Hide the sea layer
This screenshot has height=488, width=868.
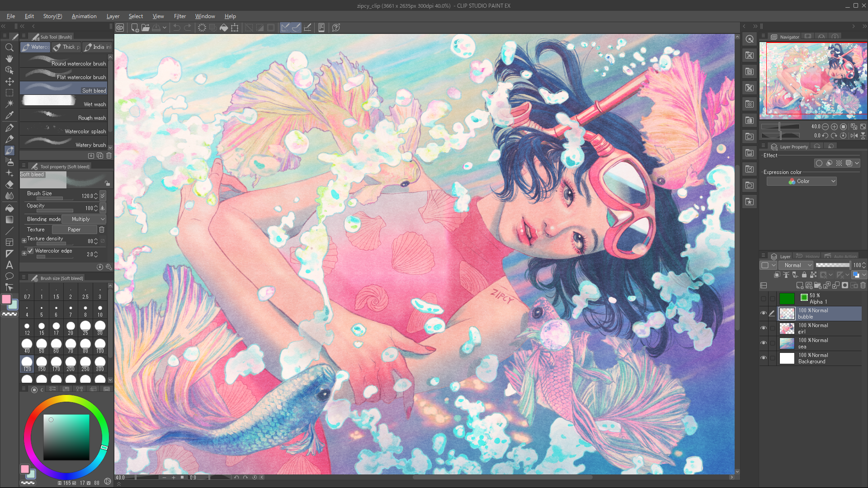764,343
